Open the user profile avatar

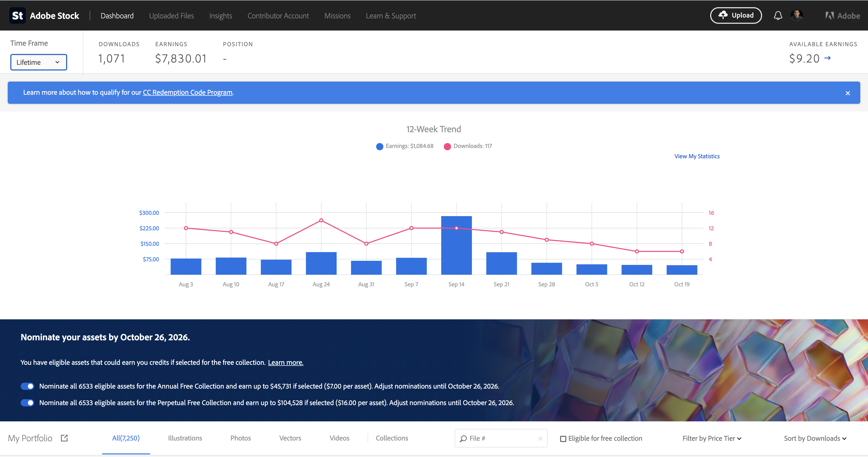[796, 15]
